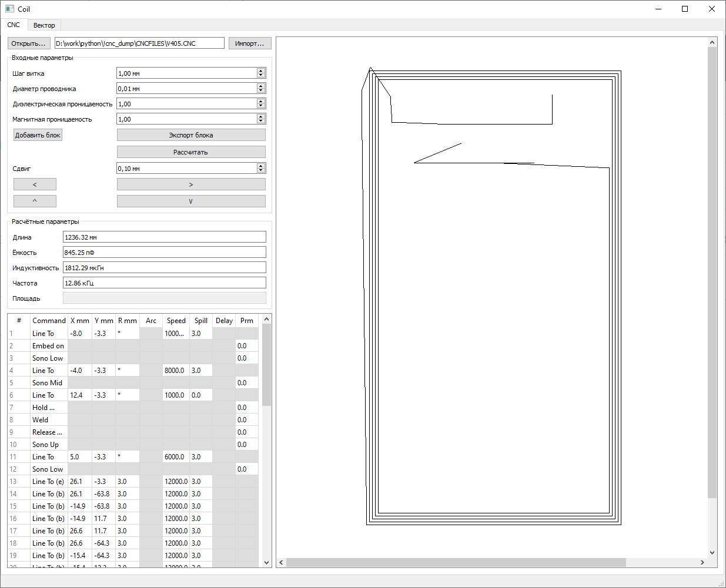Select the CNC tab
The height and width of the screenshot is (588, 726).
14,25
